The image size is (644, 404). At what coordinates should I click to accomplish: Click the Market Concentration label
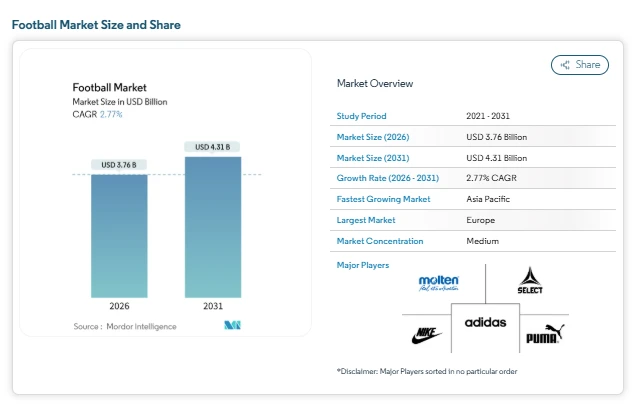coord(380,241)
